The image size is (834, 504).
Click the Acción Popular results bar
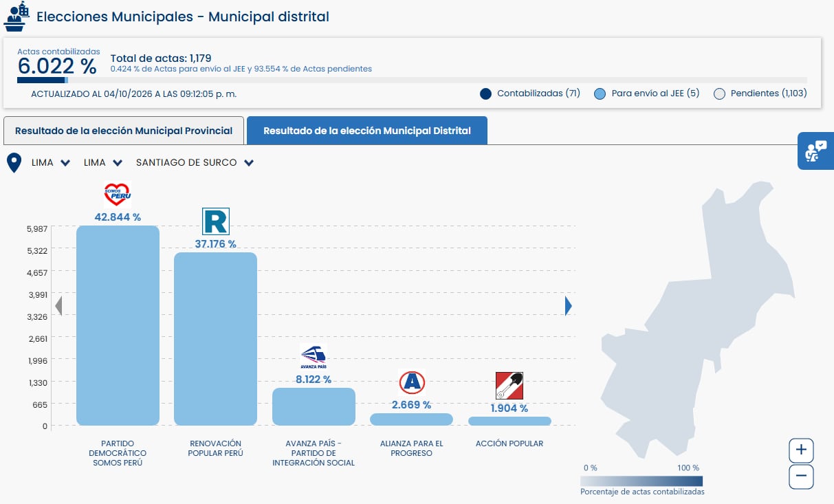(x=509, y=421)
